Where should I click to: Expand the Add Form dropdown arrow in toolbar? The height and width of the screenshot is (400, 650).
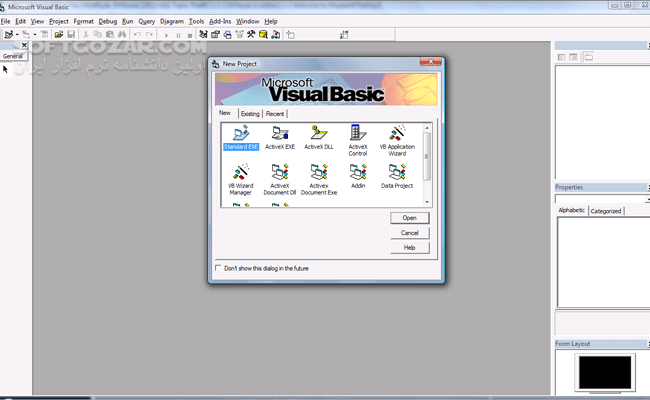click(x=36, y=35)
